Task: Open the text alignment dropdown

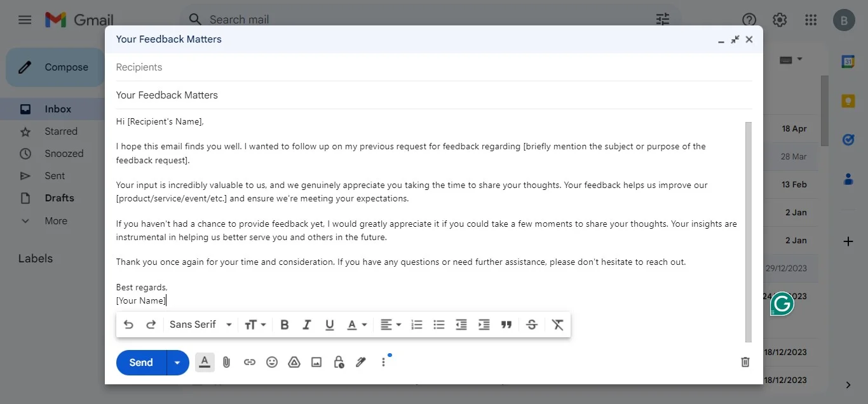Action: point(391,325)
